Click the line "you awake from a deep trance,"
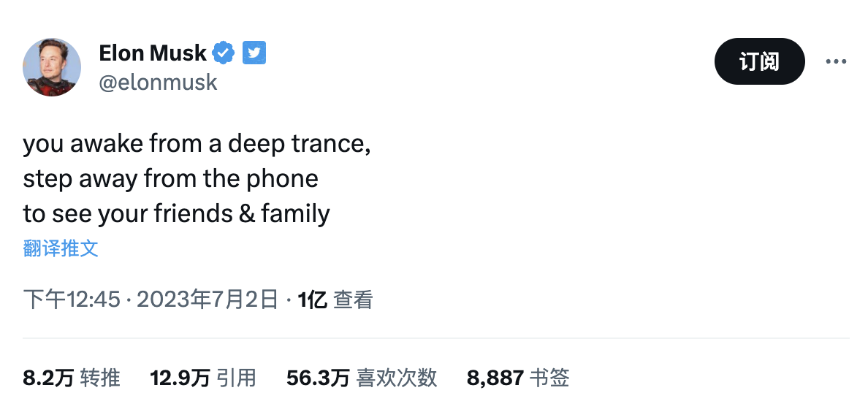 197,143
